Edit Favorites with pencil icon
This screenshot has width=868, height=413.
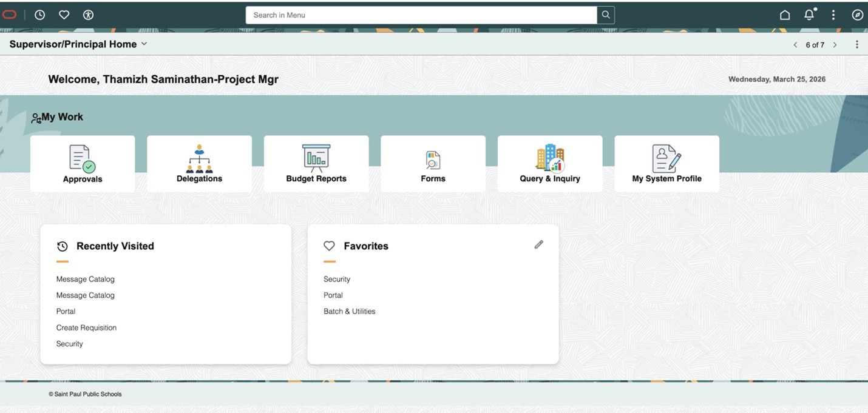coord(538,244)
